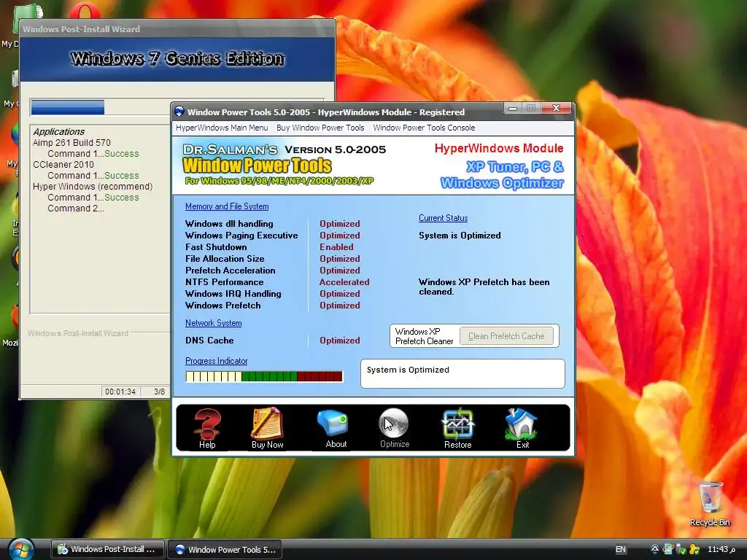Click the Clean Prefetch Cache button
Screen dimensions: 747x560
[506, 336]
